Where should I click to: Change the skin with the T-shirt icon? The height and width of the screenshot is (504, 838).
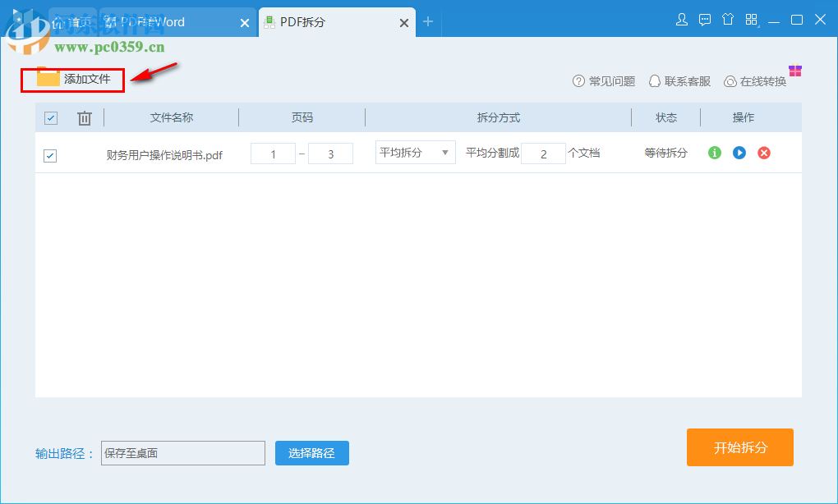(728, 19)
